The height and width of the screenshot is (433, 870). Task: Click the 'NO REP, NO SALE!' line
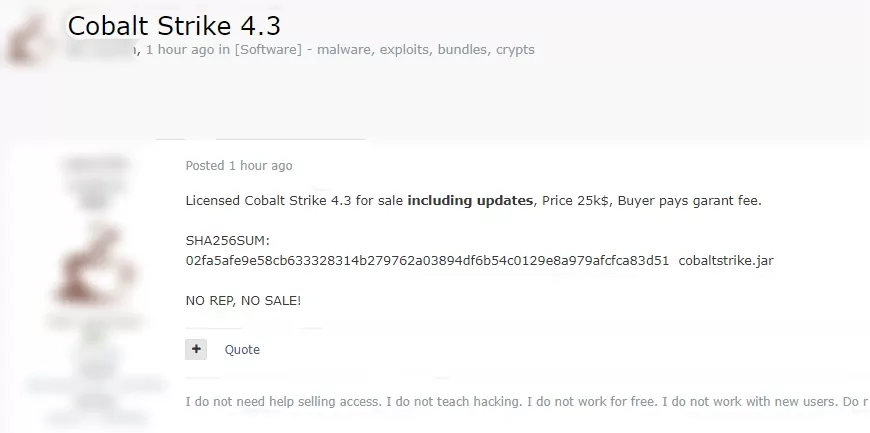click(x=243, y=301)
